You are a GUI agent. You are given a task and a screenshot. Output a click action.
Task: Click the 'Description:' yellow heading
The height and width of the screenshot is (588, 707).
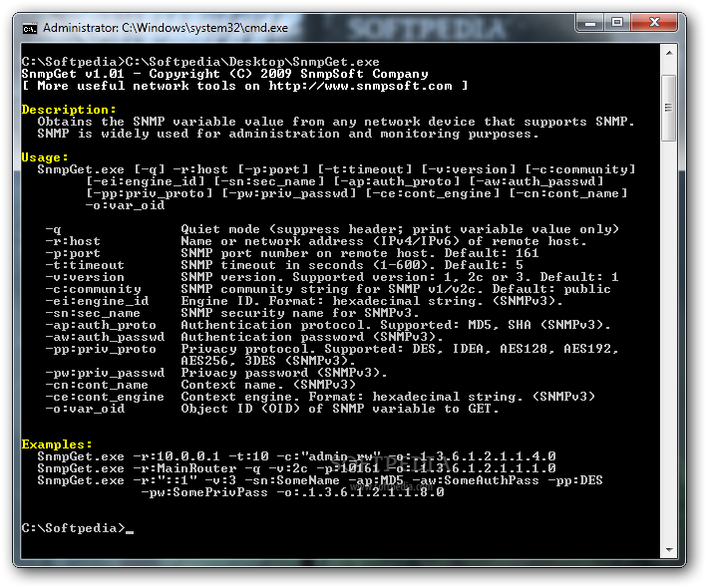69,110
